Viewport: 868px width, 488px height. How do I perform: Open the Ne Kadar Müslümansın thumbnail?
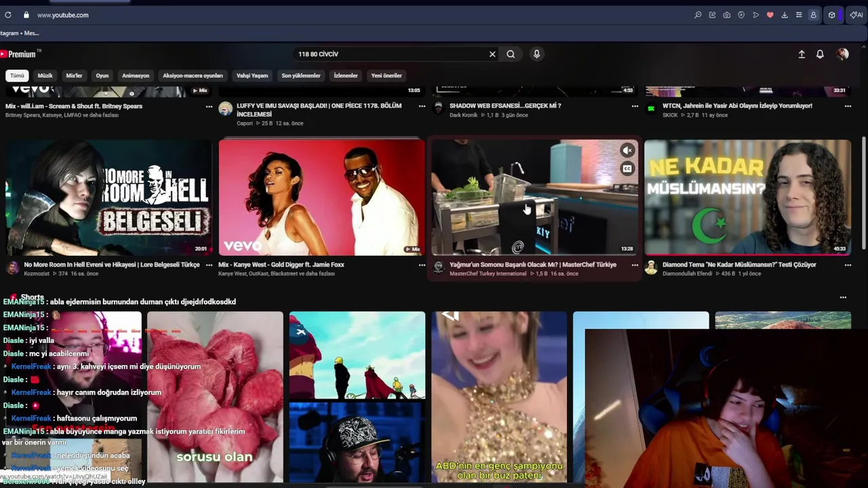[747, 197]
